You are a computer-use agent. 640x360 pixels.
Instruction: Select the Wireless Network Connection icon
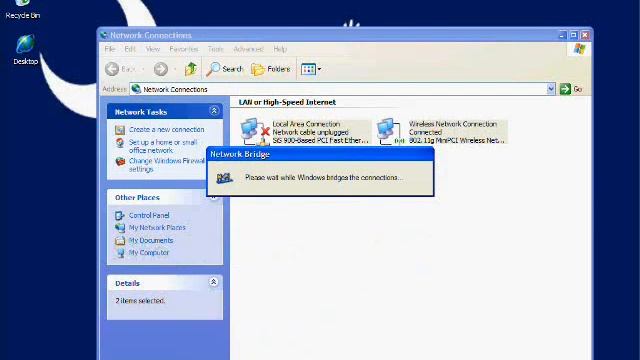[391, 131]
